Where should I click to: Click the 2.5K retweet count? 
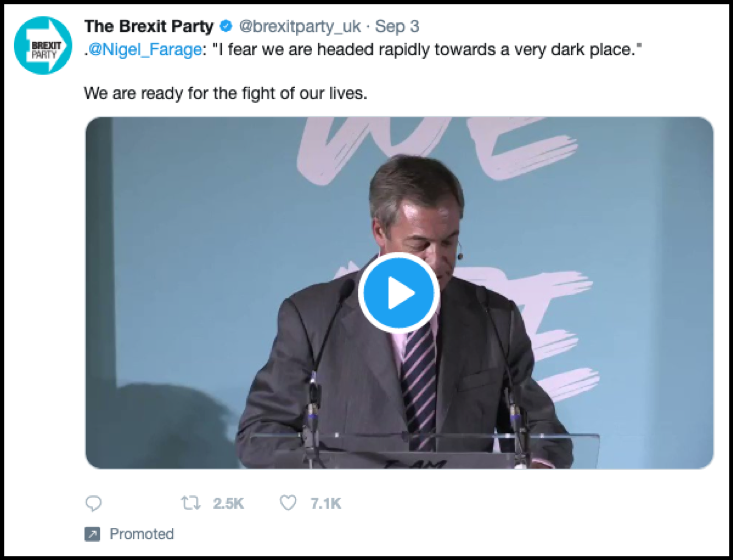click(229, 503)
